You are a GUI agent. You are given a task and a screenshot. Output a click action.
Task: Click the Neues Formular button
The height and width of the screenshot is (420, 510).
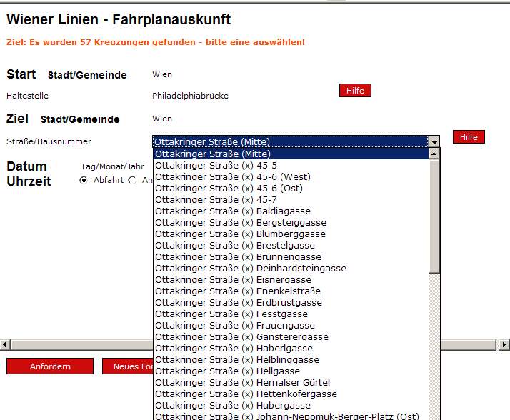(129, 366)
